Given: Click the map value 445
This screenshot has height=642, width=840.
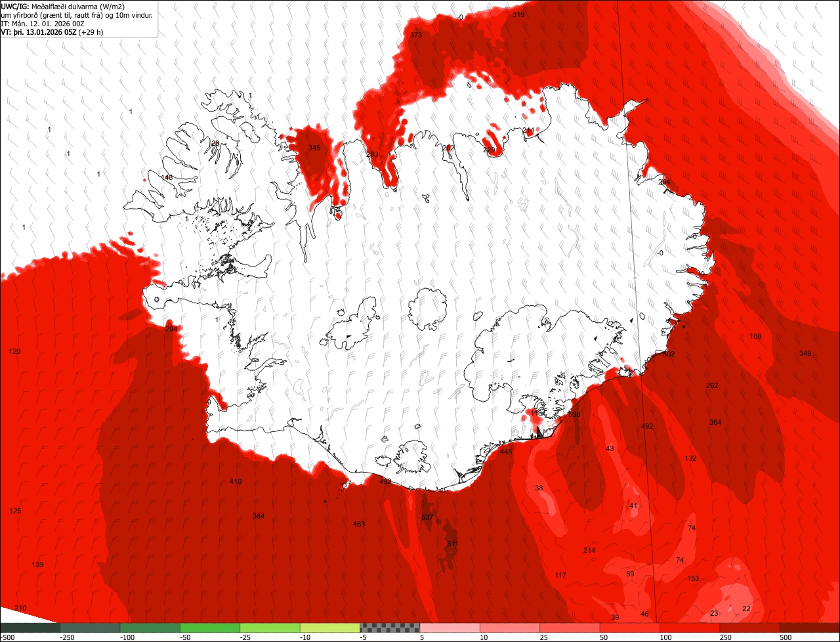Looking at the screenshot, I should pos(506,452).
